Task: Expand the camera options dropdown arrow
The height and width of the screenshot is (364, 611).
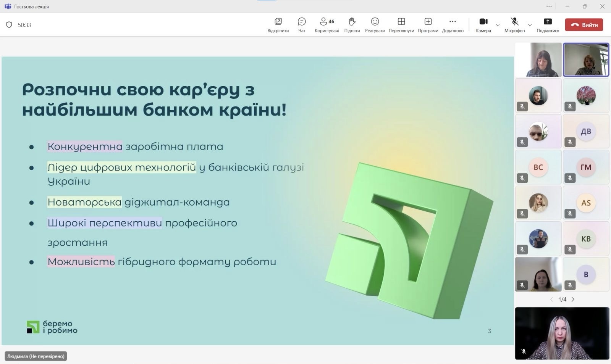Action: pyautogui.click(x=498, y=25)
